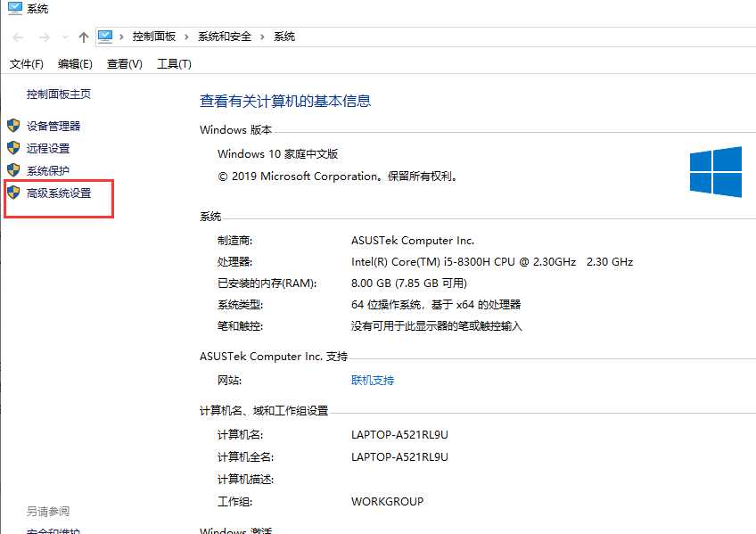Viewport: 756px width, 534px height.
Task: Click 计算机名 value LAPTOP-A521RL9U
Action: pyautogui.click(x=399, y=435)
